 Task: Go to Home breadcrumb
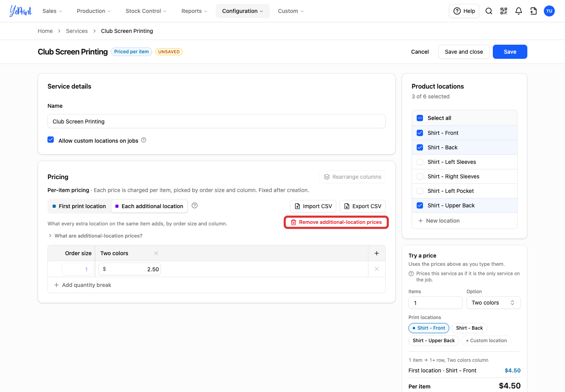pos(45,31)
